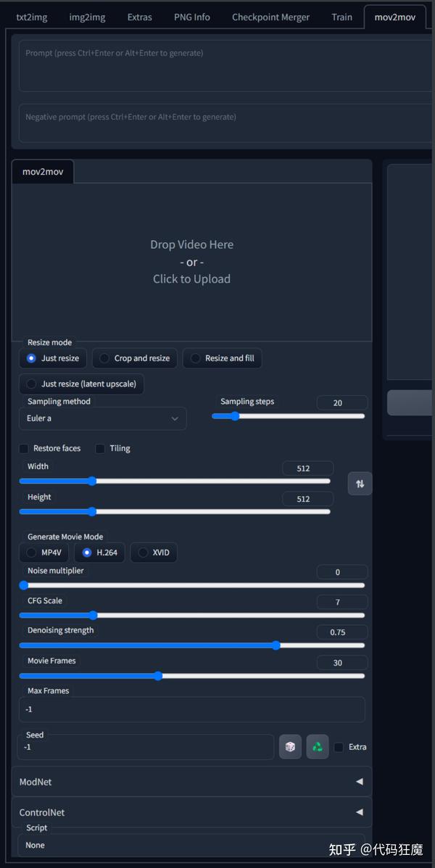Click the green recycle reuse-seed icon

[318, 747]
